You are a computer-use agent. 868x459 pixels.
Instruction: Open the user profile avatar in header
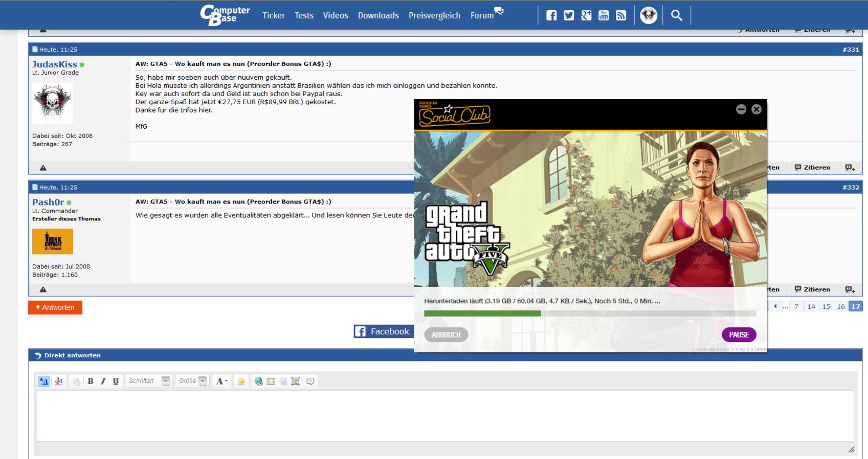[649, 15]
